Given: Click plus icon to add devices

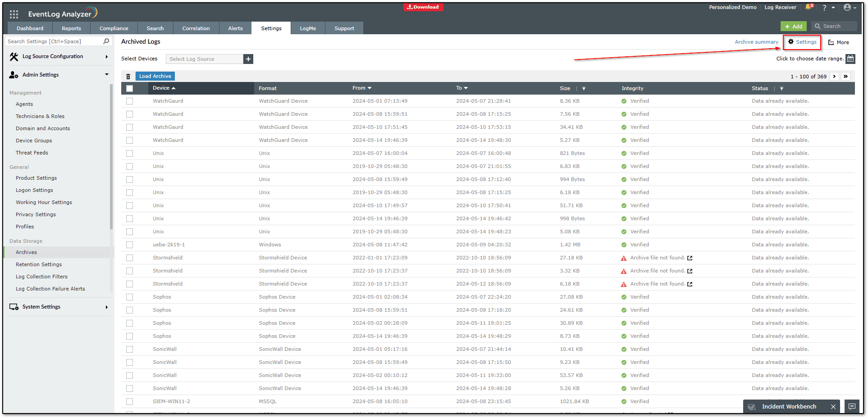Looking at the screenshot, I should click(x=248, y=59).
